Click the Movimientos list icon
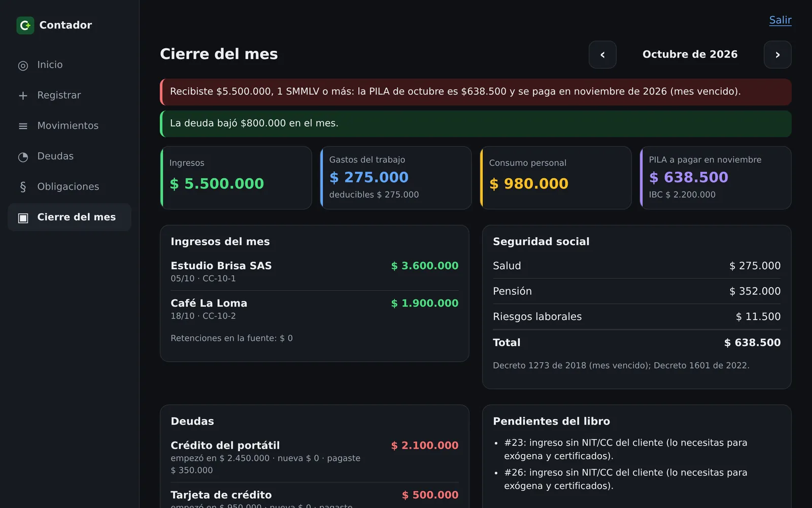Viewport: 812px width, 508px height. tap(23, 126)
